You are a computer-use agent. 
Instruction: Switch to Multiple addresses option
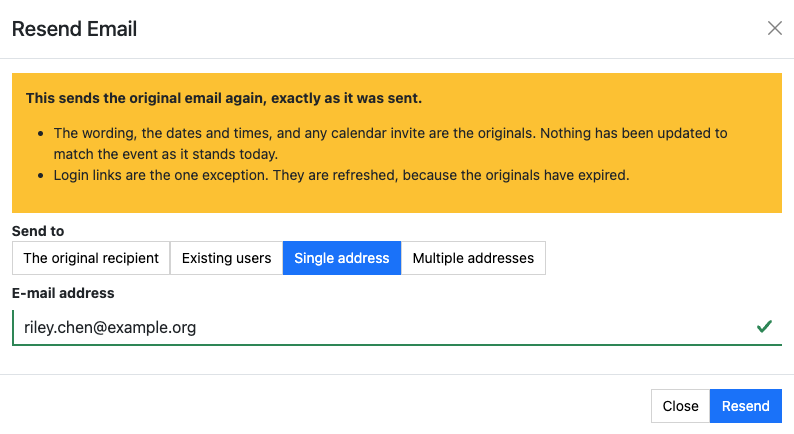(x=473, y=258)
